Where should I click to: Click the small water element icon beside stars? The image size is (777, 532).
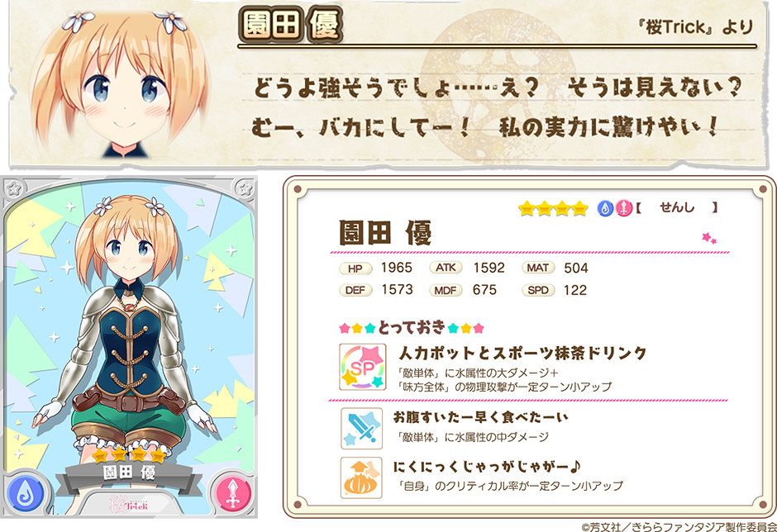click(x=605, y=208)
